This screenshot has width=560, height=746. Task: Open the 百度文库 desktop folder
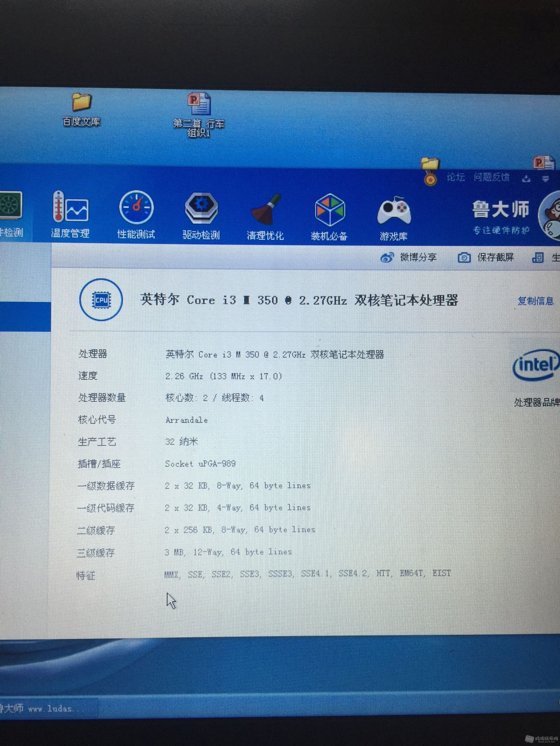click(82, 110)
